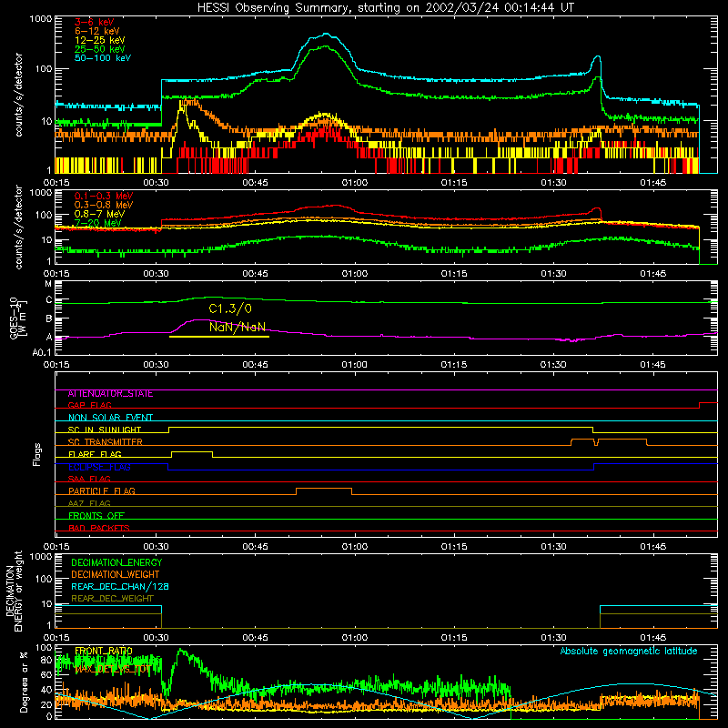Click the raised PARTICLE_FLAG step segment
The image size is (728, 728).
coord(324,489)
